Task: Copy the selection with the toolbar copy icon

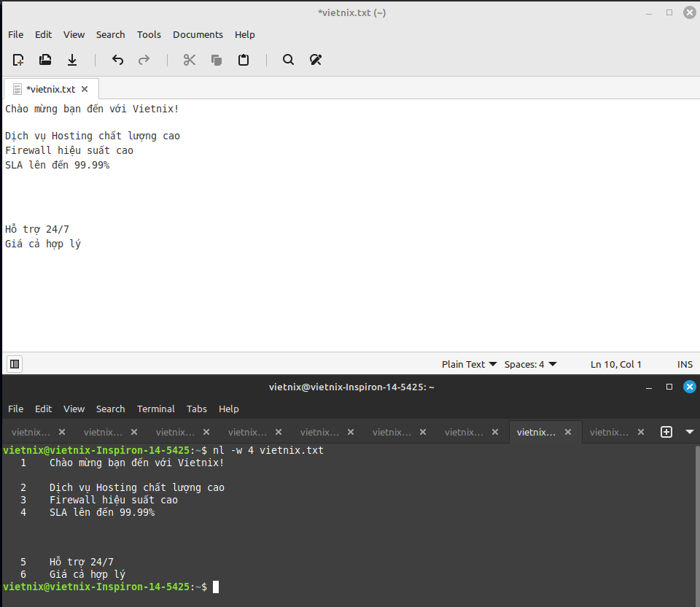Action: (x=217, y=60)
